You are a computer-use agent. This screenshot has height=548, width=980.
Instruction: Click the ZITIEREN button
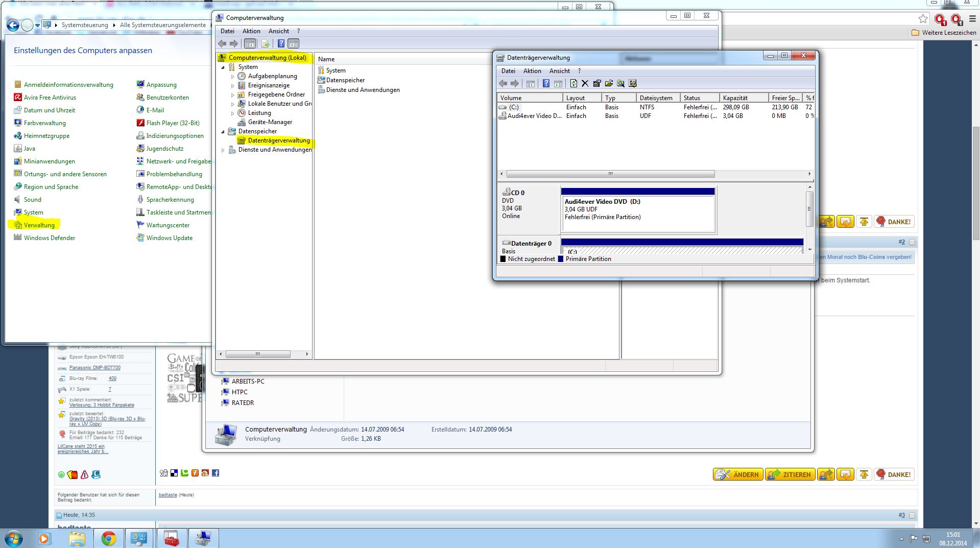[x=790, y=474]
